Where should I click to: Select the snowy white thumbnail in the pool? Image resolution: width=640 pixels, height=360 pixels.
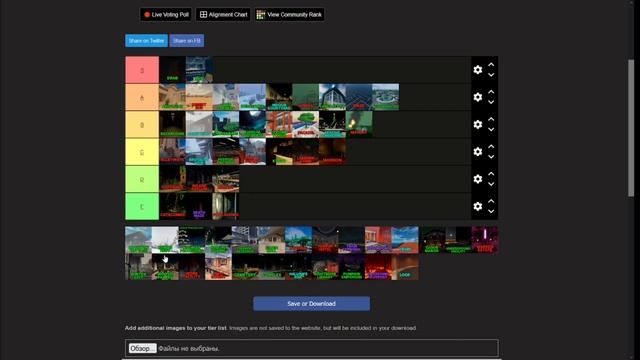pyautogui.click(x=165, y=240)
